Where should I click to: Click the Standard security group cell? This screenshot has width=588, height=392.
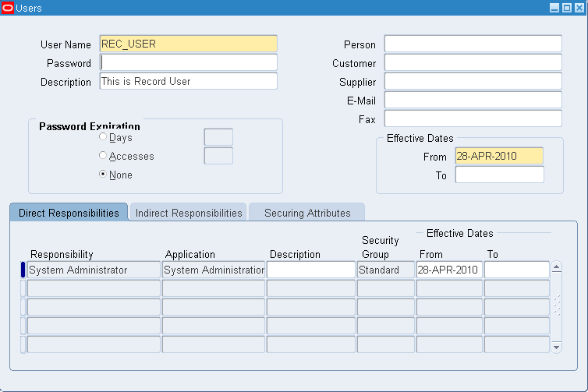[386, 270]
